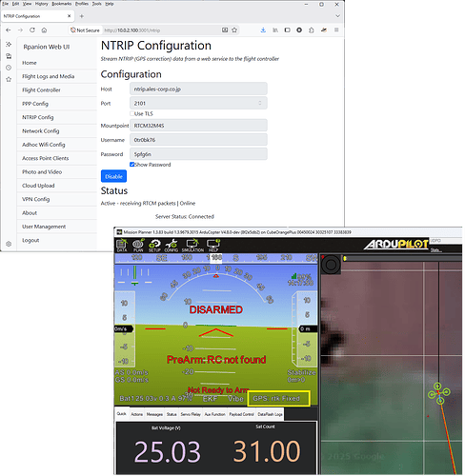The height and width of the screenshot is (476, 465).
Task: Click the map zoom slider bar
Action: point(402,259)
